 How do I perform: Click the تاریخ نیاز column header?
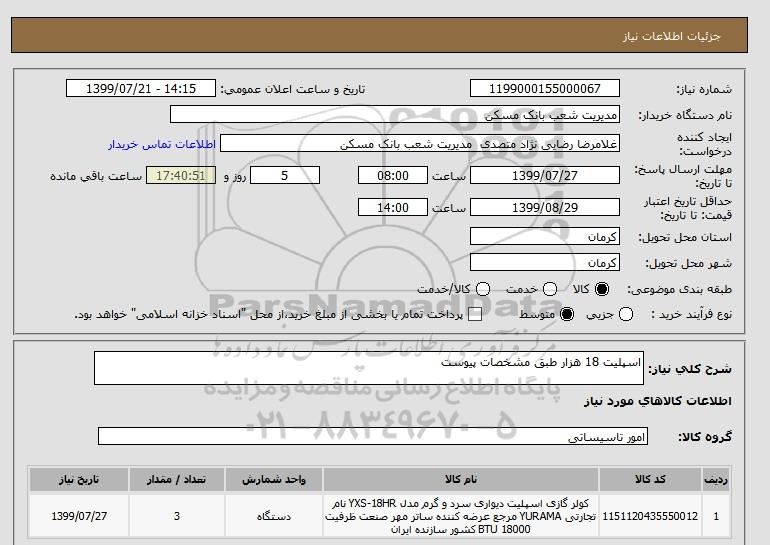pos(79,479)
